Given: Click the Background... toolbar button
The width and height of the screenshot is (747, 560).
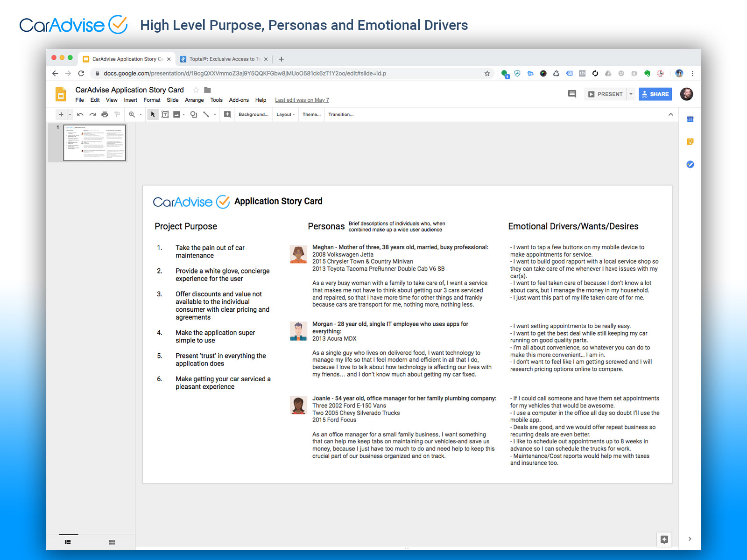Looking at the screenshot, I should coord(254,114).
